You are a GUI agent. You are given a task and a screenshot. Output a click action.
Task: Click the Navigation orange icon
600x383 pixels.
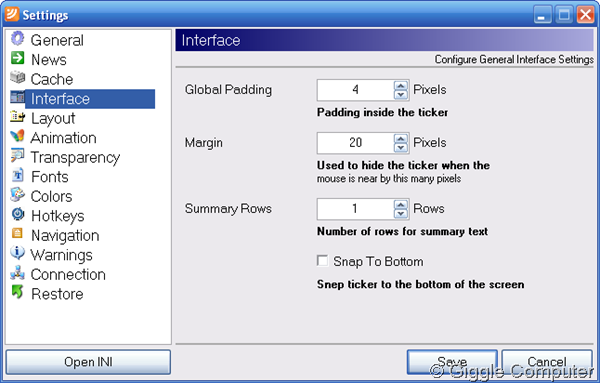click(17, 233)
